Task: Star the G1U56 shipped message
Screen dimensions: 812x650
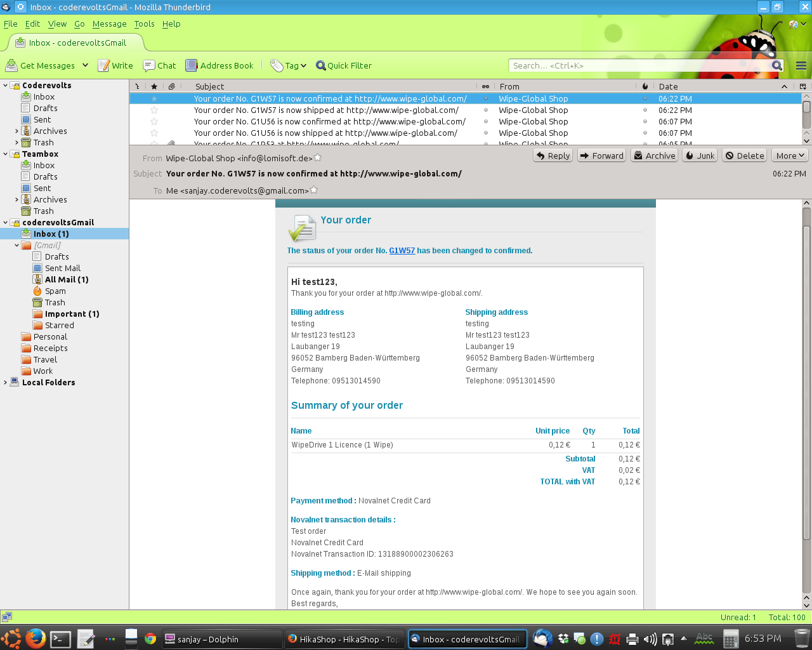Action: point(154,133)
